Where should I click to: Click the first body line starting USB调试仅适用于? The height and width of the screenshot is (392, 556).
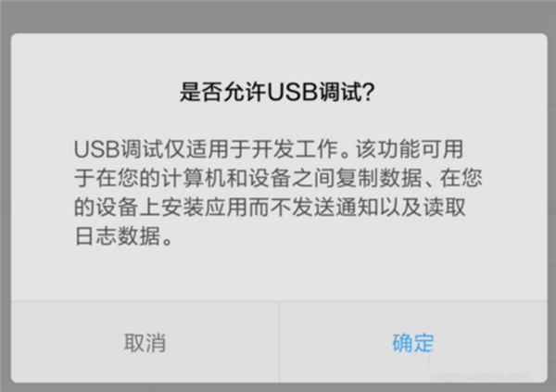(x=269, y=148)
